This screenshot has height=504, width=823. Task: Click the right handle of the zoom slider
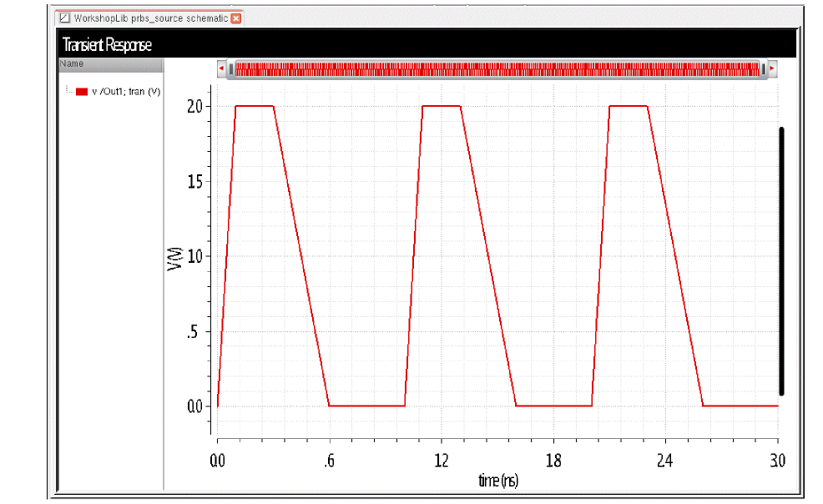(x=763, y=69)
